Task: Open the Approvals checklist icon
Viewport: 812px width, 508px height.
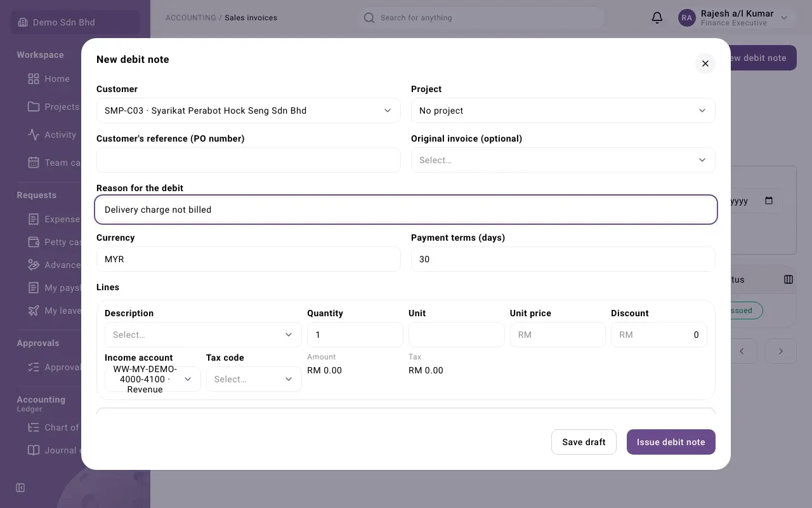Action: coord(34,367)
